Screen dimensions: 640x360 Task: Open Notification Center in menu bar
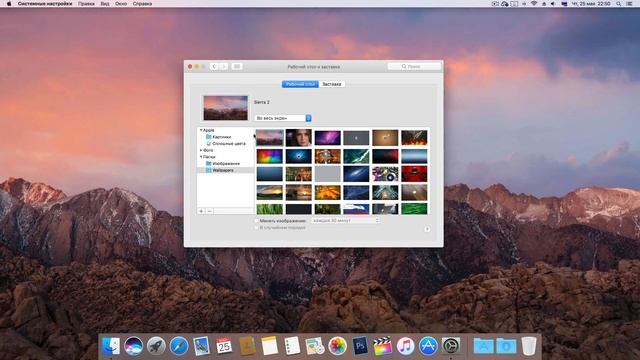(x=630, y=4)
